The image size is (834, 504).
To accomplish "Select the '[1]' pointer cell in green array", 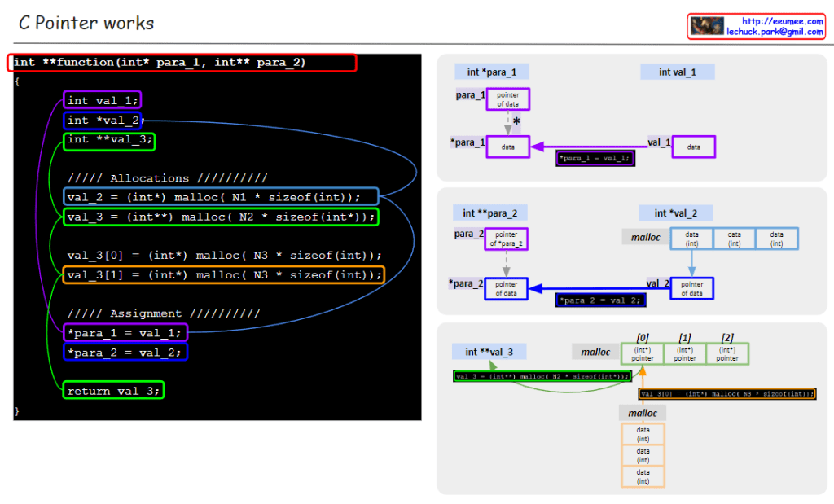I will click(685, 354).
